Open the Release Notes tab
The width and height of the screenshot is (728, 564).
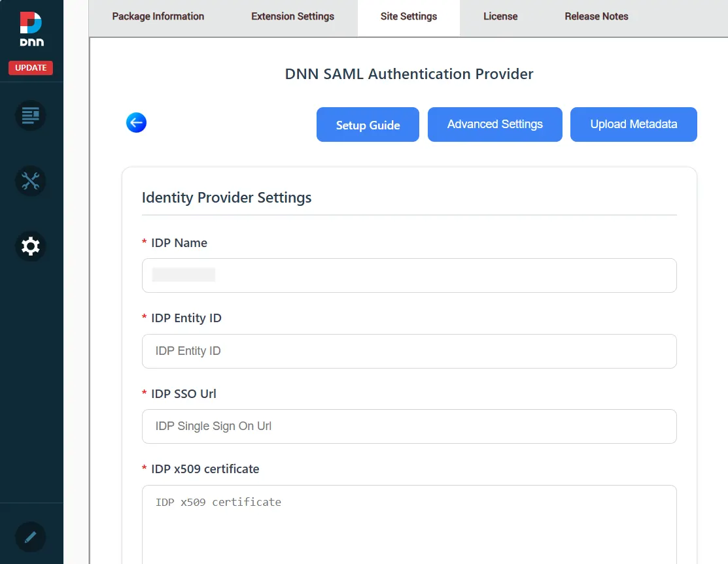[x=596, y=16]
